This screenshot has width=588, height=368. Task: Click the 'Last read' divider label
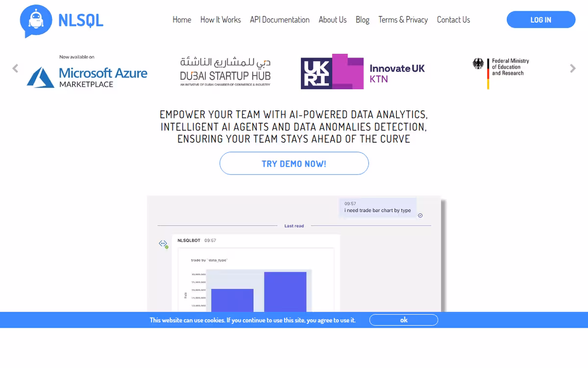[x=294, y=226]
